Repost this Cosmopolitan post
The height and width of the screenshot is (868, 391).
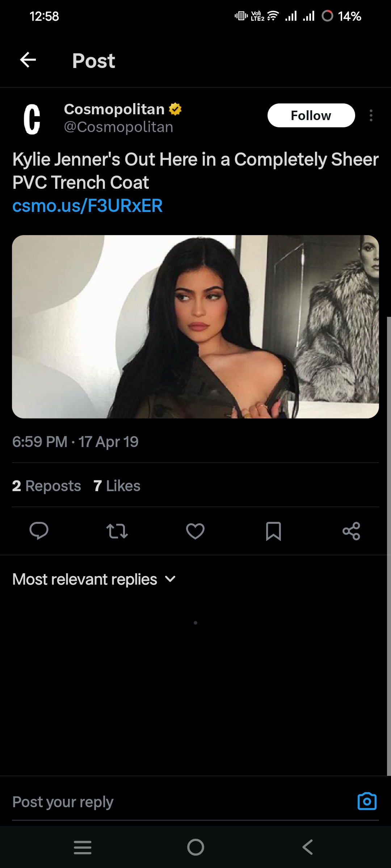pos(117,531)
